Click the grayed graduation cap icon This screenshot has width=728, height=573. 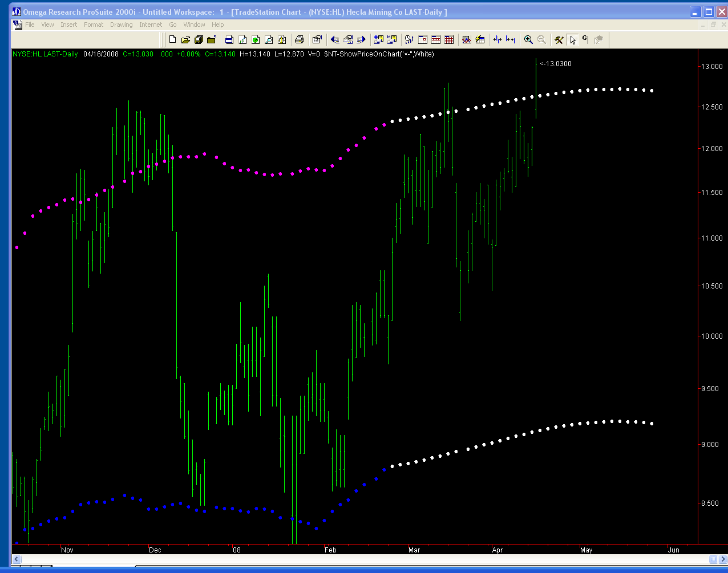[x=598, y=39]
